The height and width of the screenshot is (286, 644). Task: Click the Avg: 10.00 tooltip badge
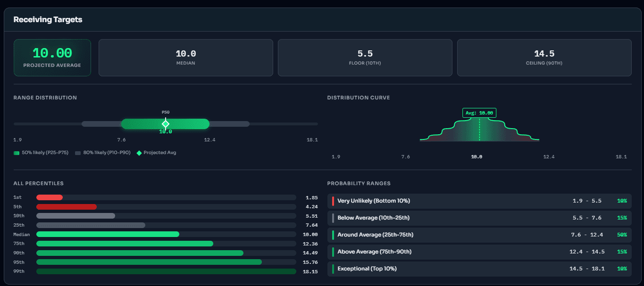[x=479, y=113]
